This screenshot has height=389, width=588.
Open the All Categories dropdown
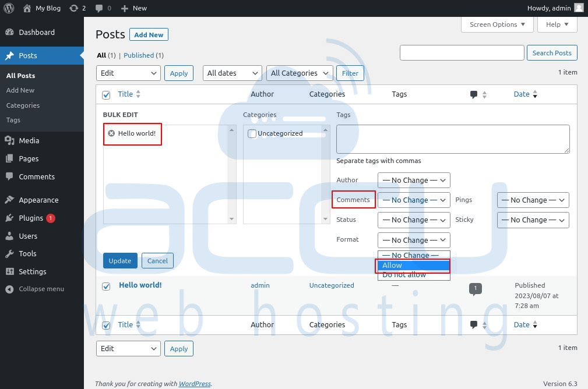coord(299,73)
